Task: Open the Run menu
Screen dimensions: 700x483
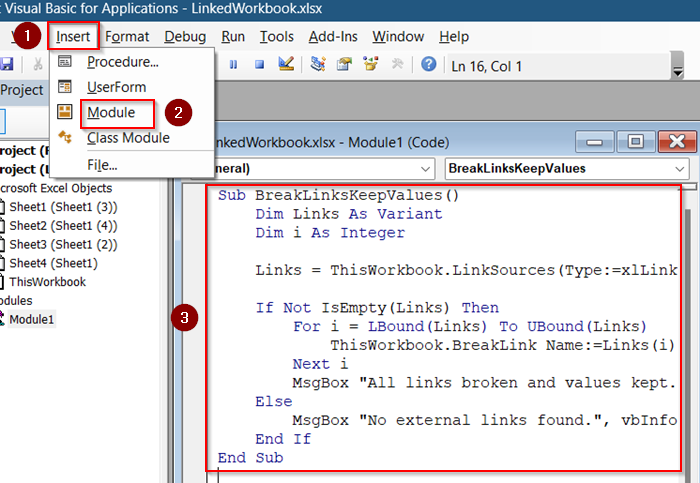Action: (233, 37)
